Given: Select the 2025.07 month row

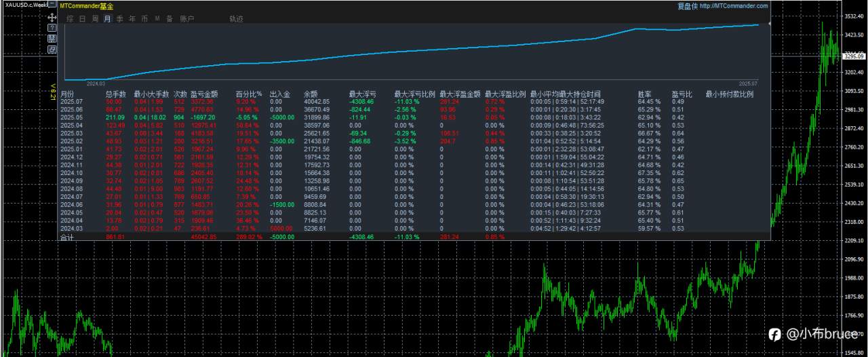Looking at the screenshot, I should click(x=415, y=102).
